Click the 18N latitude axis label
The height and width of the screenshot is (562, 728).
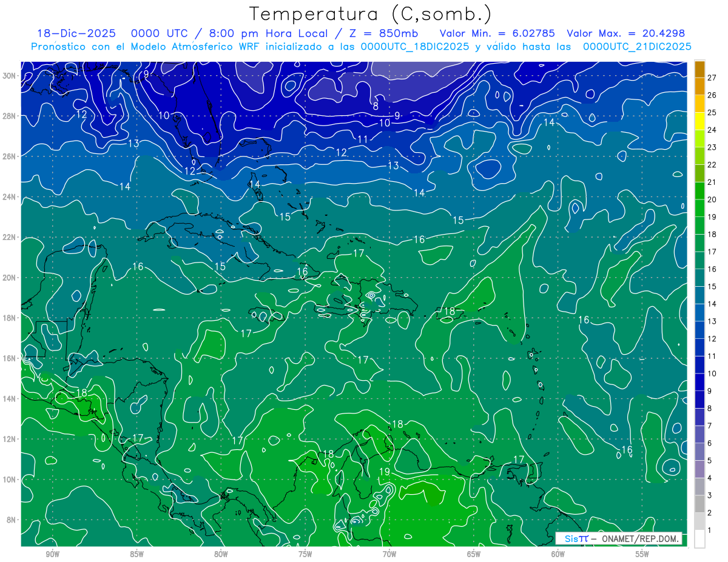pyautogui.click(x=10, y=318)
